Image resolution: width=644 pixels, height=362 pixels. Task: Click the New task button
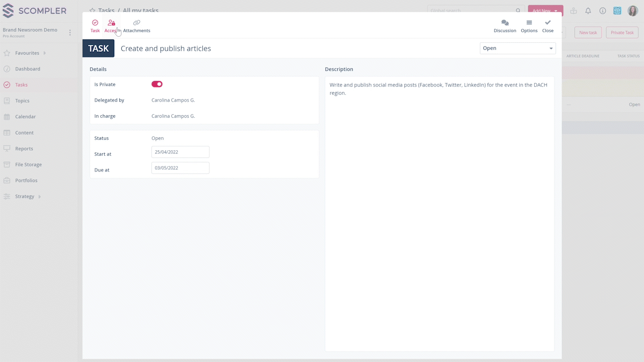[x=588, y=33]
